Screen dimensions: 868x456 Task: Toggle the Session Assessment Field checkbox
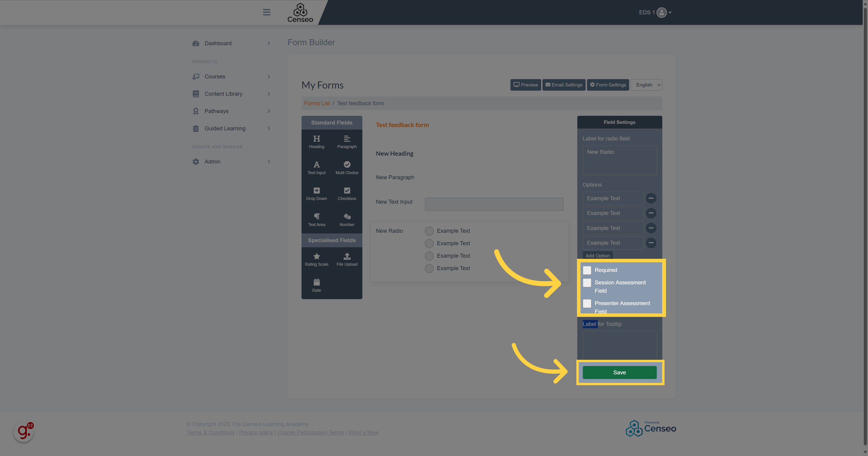pos(587,282)
